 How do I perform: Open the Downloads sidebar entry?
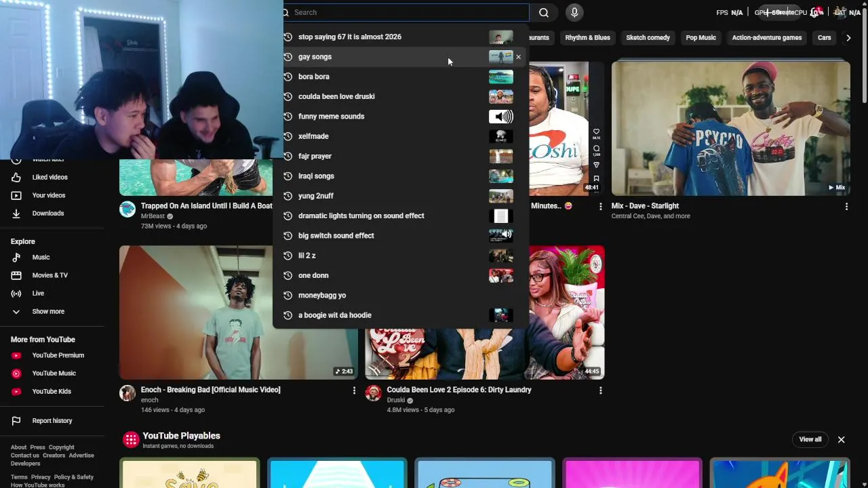[52, 213]
